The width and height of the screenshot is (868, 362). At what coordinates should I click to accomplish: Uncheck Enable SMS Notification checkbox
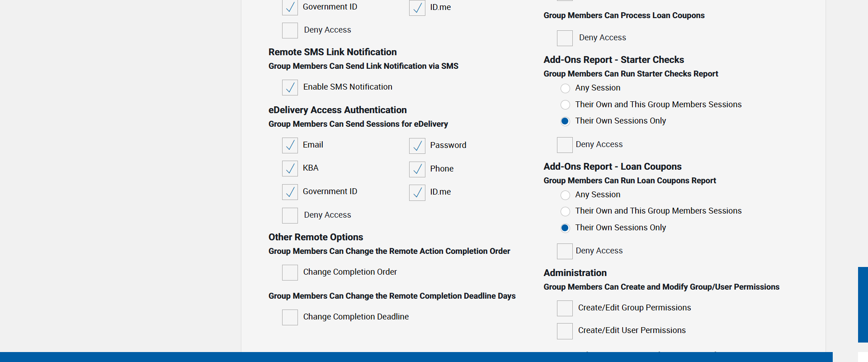(x=290, y=87)
